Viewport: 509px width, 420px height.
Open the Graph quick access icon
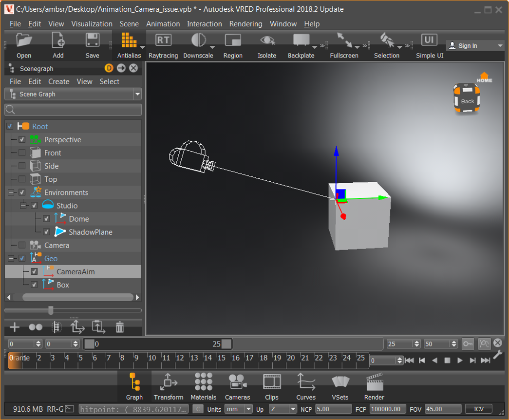(134, 382)
